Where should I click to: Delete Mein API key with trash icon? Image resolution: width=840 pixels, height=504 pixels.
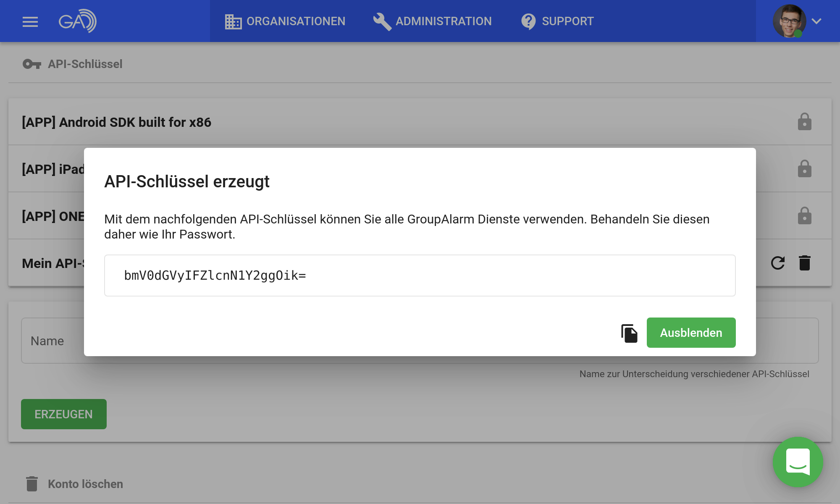tap(804, 263)
